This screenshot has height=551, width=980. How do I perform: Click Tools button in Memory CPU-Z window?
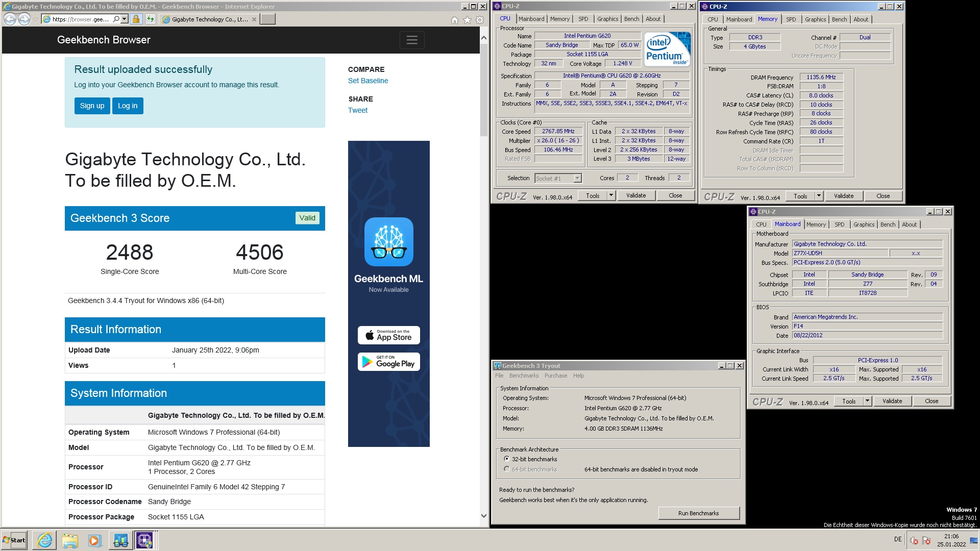(x=800, y=196)
